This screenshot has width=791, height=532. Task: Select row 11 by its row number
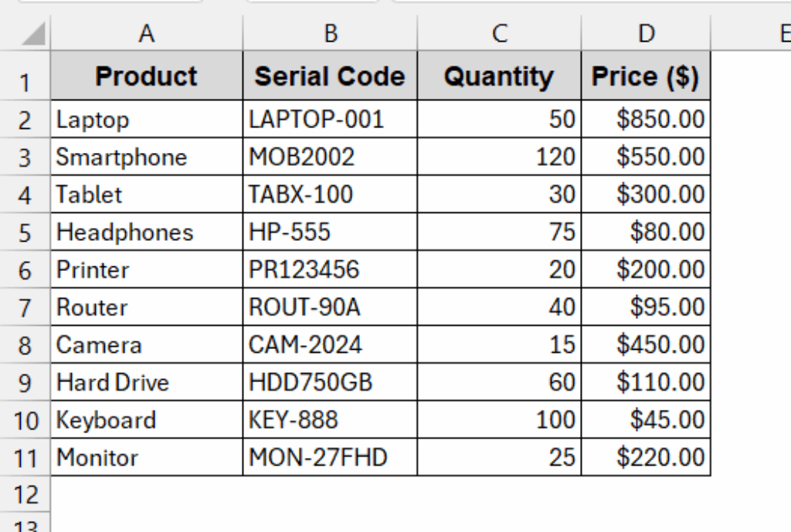(x=23, y=457)
